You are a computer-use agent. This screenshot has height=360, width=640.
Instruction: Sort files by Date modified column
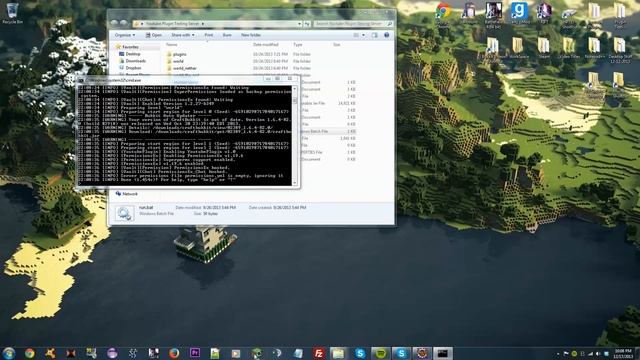[266, 44]
